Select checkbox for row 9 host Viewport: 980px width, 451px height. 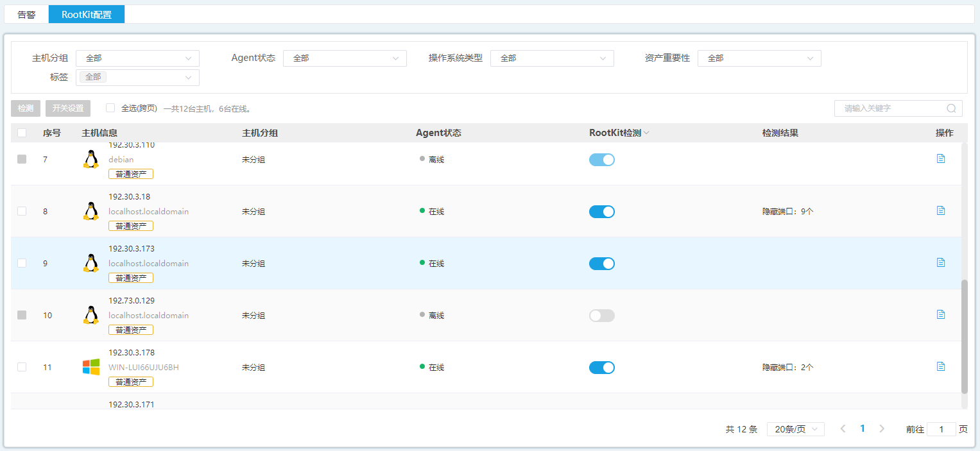(x=22, y=263)
